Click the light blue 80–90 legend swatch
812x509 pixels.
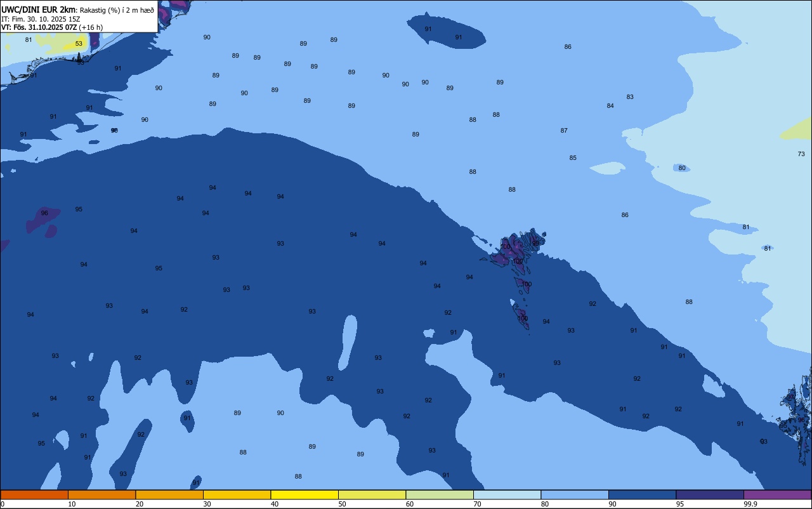tap(575, 494)
